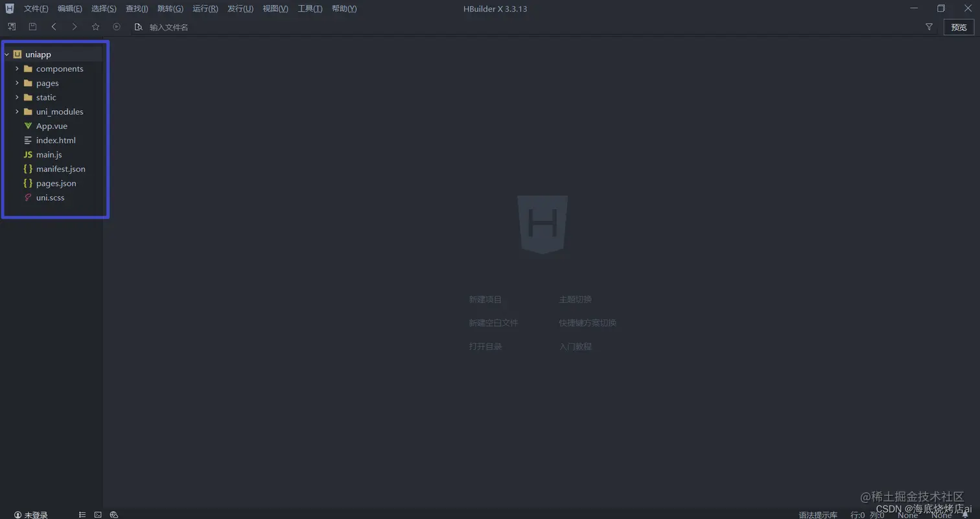Select the pages.json file name
Screen dimensions: 980x519
56,183
